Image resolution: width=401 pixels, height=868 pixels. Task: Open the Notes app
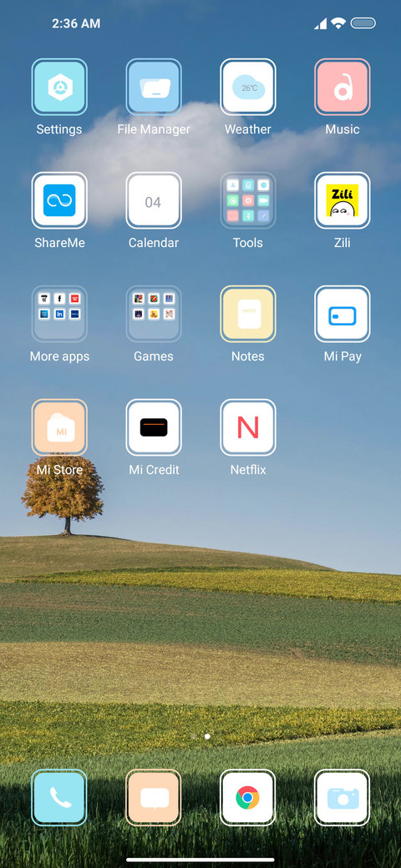click(247, 314)
